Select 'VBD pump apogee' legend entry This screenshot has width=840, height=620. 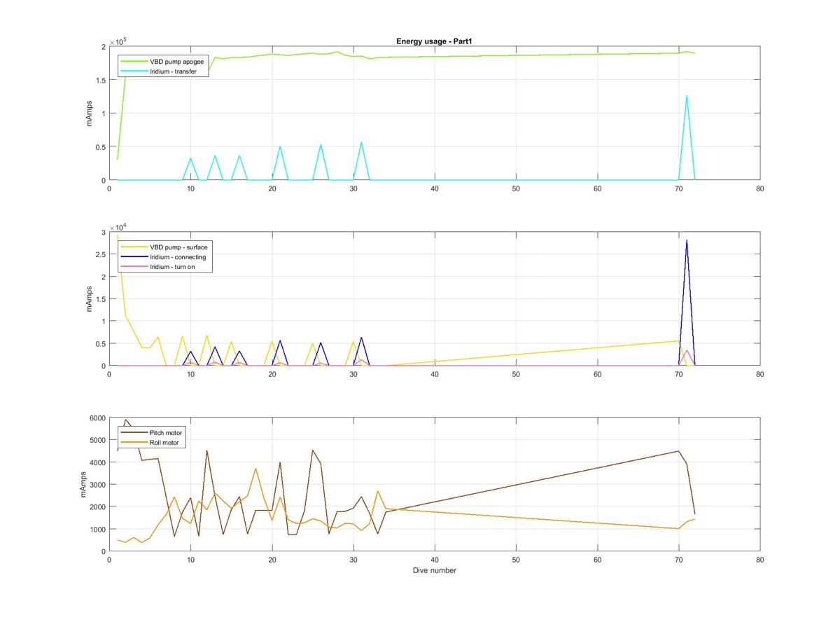[164, 62]
